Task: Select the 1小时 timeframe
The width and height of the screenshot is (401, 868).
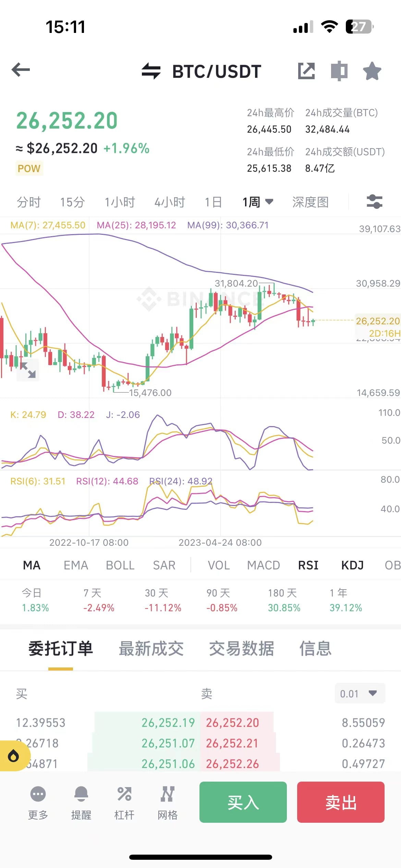Action: 120,202
